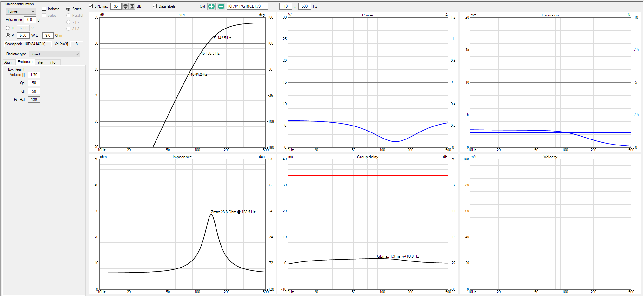Click the Scanspeak 10F/8414G10 driver name field
The image size is (644, 297).
coord(28,44)
